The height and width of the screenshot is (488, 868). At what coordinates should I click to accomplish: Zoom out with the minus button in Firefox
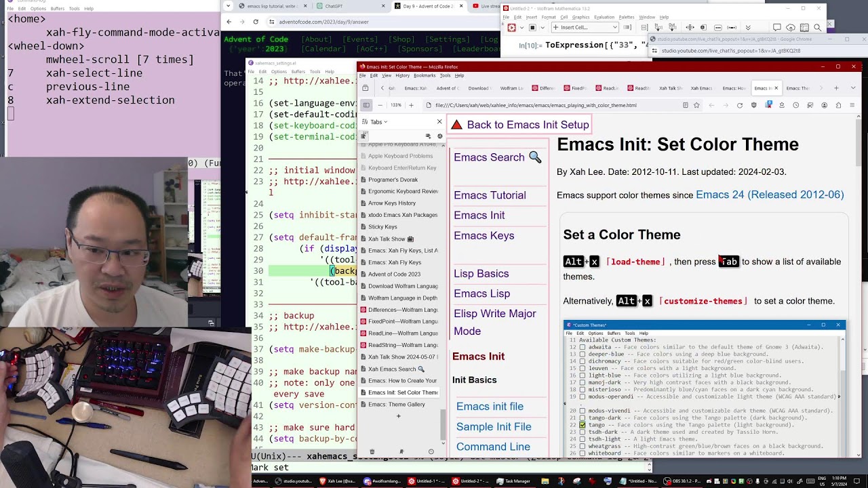click(381, 105)
